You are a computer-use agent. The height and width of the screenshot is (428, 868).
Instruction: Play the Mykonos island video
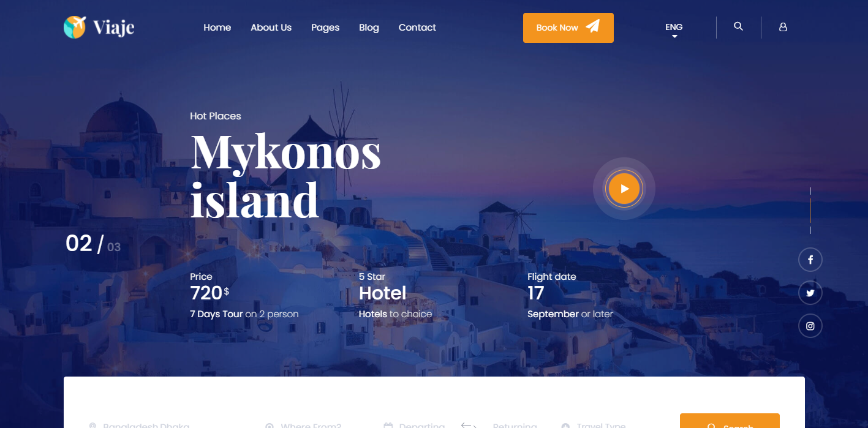pyautogui.click(x=624, y=189)
